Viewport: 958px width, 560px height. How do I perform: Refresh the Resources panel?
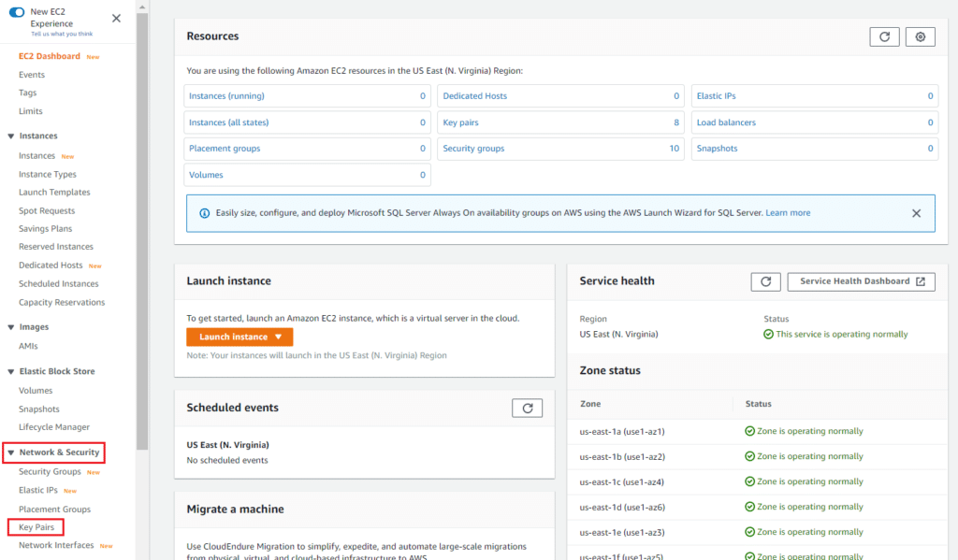tap(884, 36)
